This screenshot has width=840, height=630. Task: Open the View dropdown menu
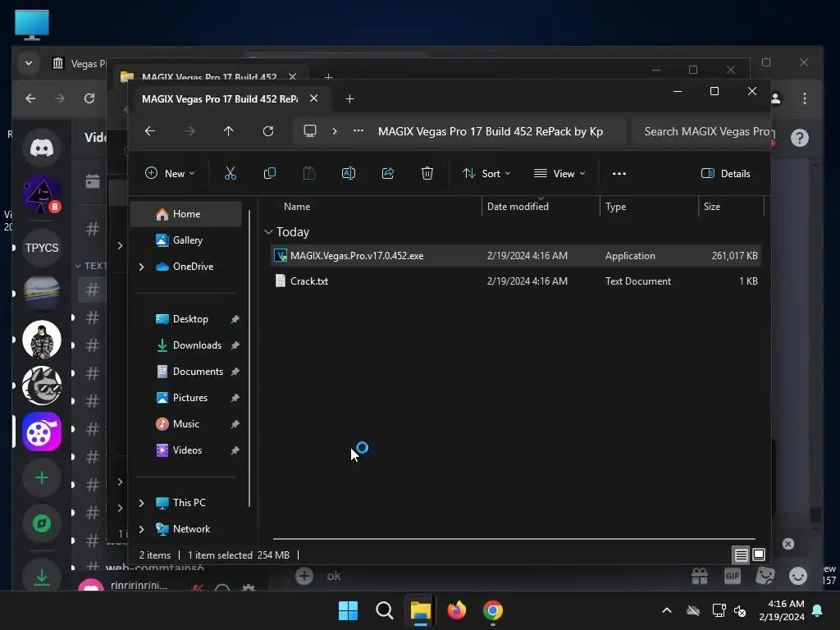coord(559,174)
